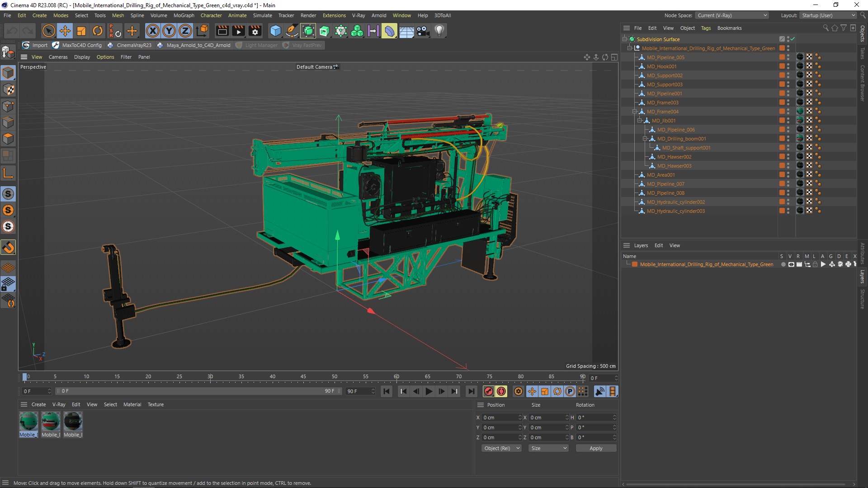Add a Cube primitive object
Screen dimensions: 868x488
point(275,31)
